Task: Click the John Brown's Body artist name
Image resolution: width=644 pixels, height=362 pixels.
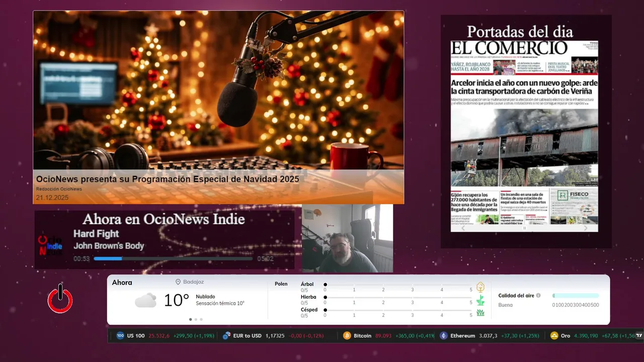Action: (109, 246)
